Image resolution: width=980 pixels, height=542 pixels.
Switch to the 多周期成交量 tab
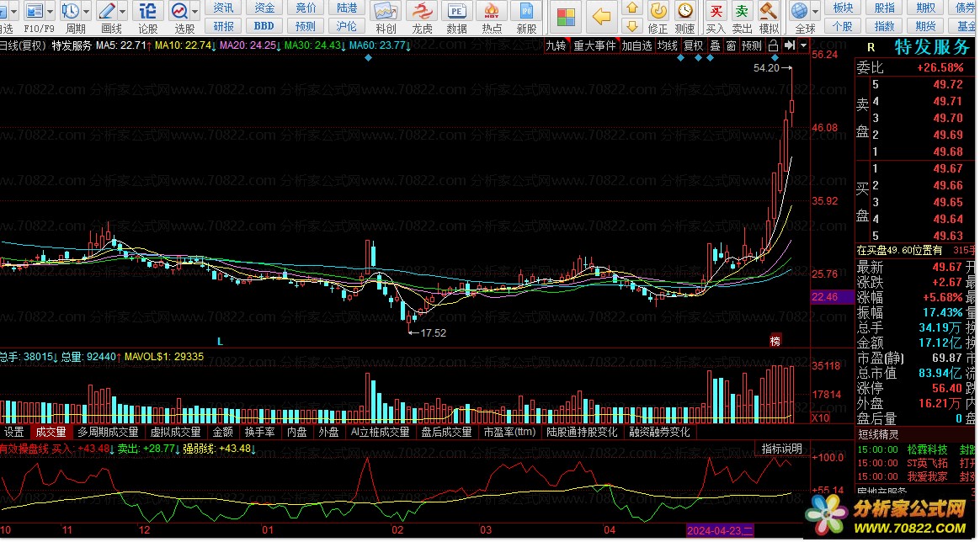point(108,432)
